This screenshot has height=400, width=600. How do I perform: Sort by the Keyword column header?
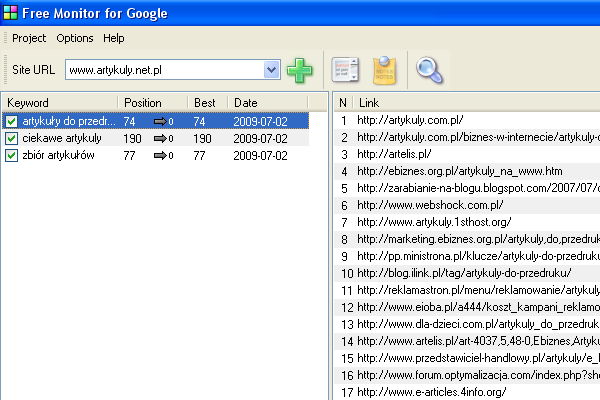tap(60, 103)
